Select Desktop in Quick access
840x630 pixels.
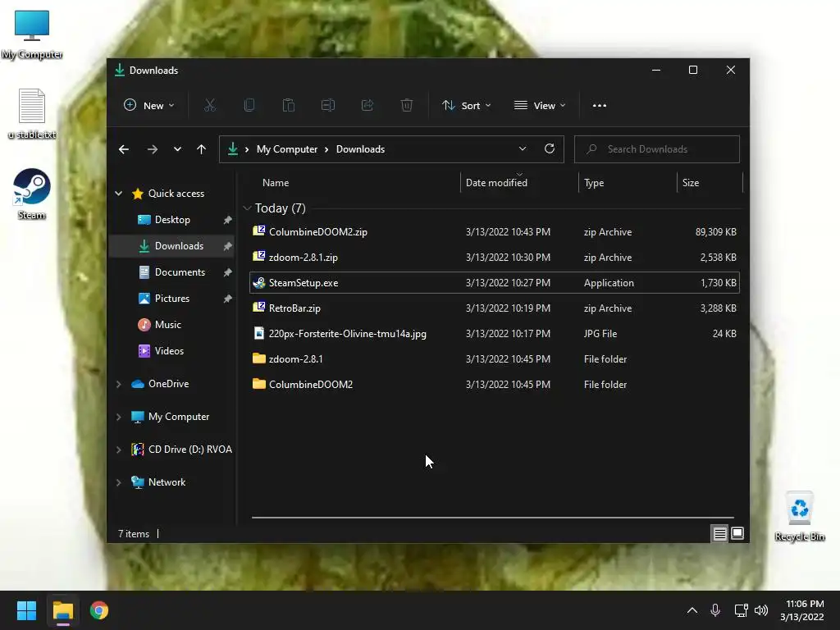click(x=172, y=220)
